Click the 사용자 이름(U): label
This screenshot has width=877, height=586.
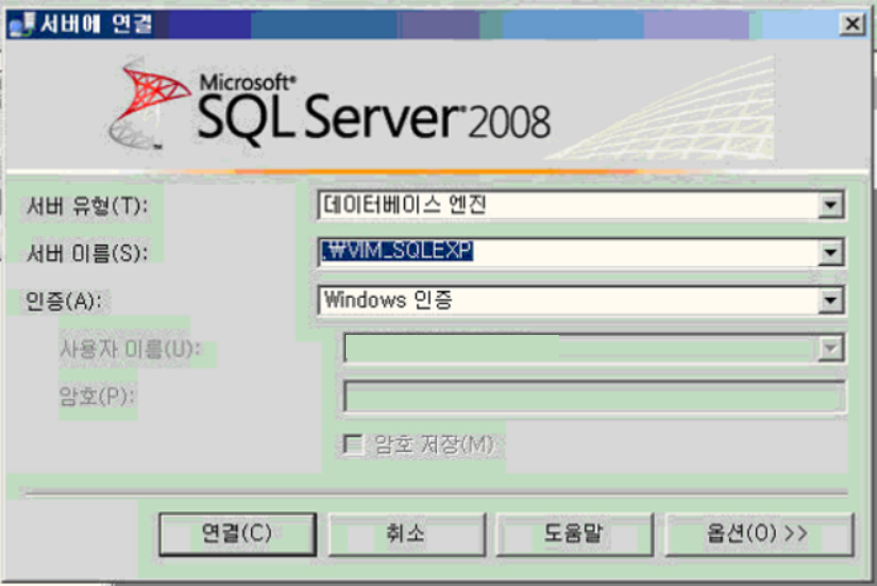[130, 349]
